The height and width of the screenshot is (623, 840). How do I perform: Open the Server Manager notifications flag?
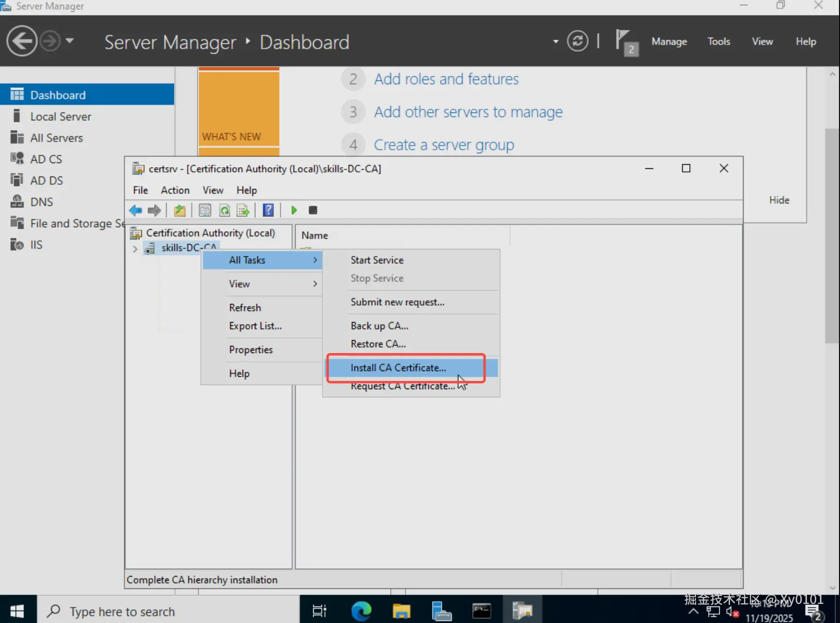[626, 42]
